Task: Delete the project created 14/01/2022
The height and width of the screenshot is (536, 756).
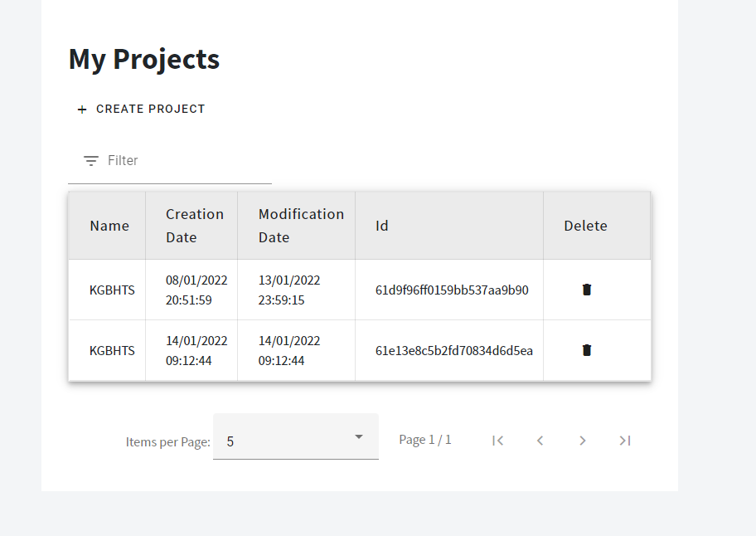Action: click(587, 350)
